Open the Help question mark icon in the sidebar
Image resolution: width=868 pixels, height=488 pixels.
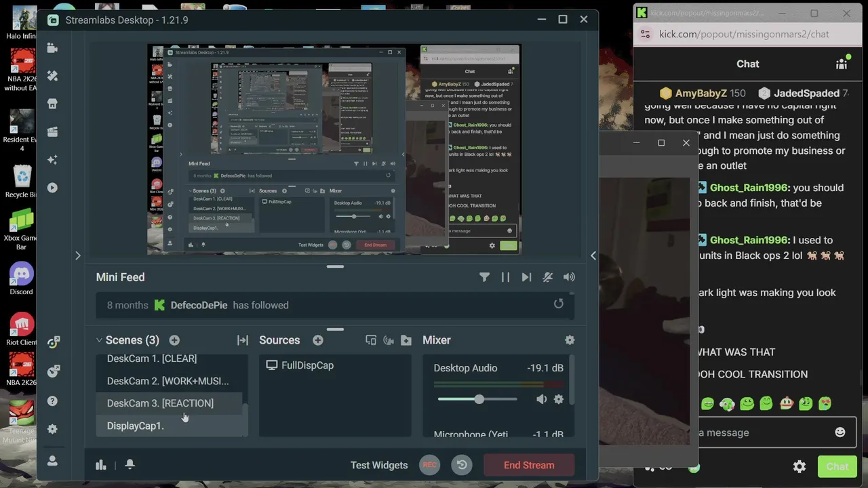point(52,401)
